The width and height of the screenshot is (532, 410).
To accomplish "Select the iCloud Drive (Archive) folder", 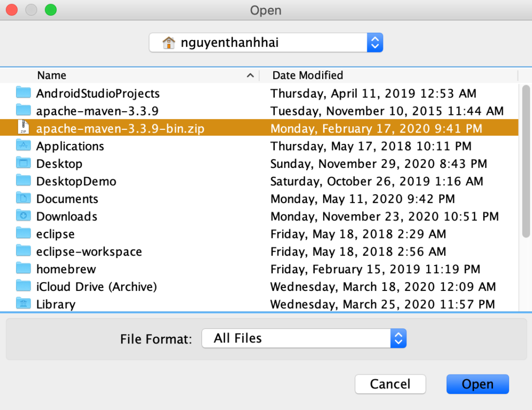I will (96, 286).
